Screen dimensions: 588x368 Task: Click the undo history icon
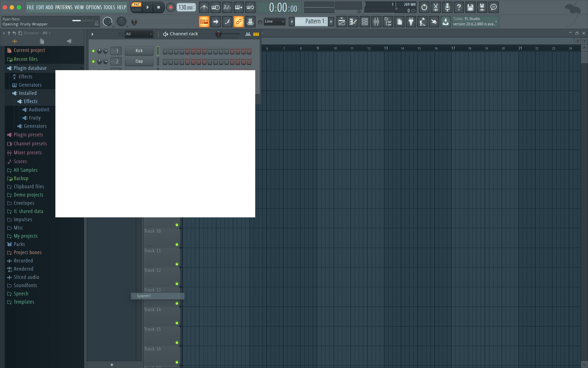click(424, 7)
